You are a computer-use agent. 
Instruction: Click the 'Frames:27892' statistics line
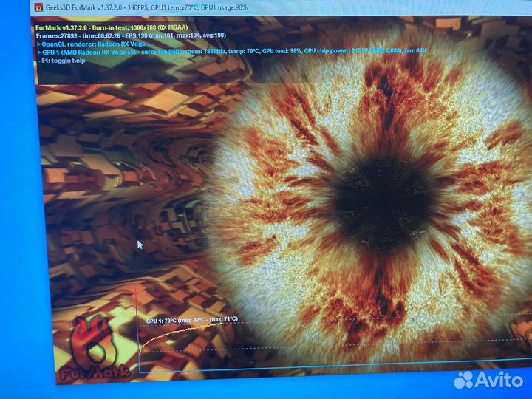point(131,35)
